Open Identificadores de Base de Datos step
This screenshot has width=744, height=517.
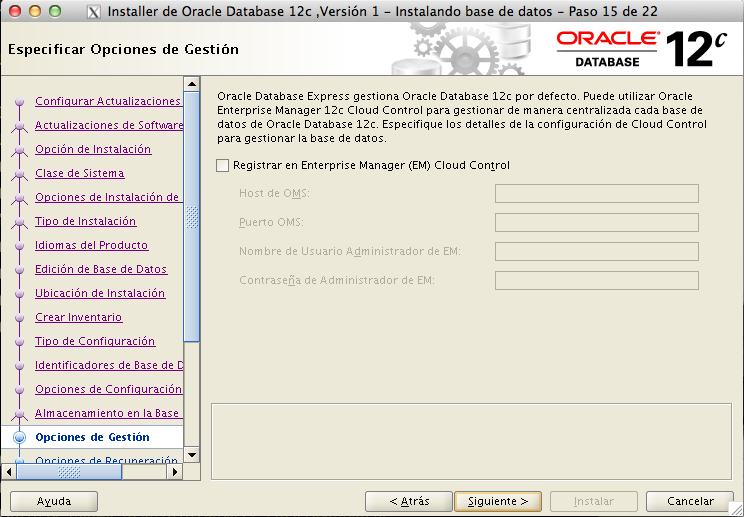point(109,365)
